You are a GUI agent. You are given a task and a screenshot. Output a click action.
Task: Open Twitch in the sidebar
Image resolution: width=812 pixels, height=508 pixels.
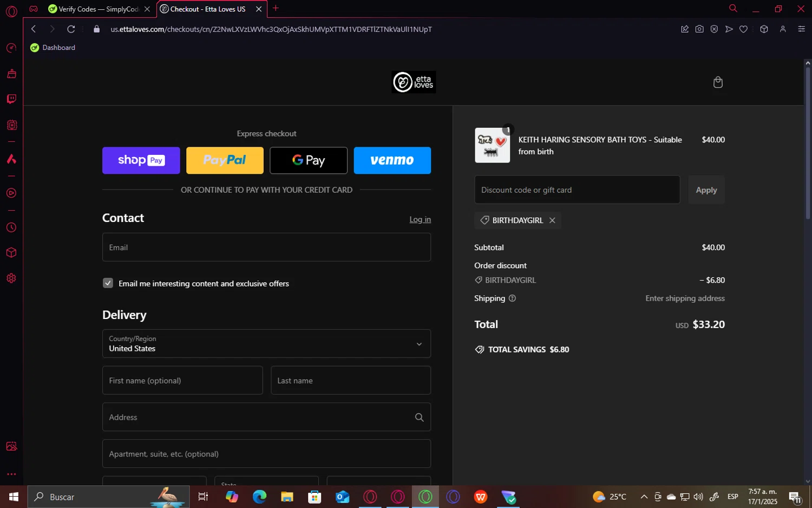tap(11, 99)
